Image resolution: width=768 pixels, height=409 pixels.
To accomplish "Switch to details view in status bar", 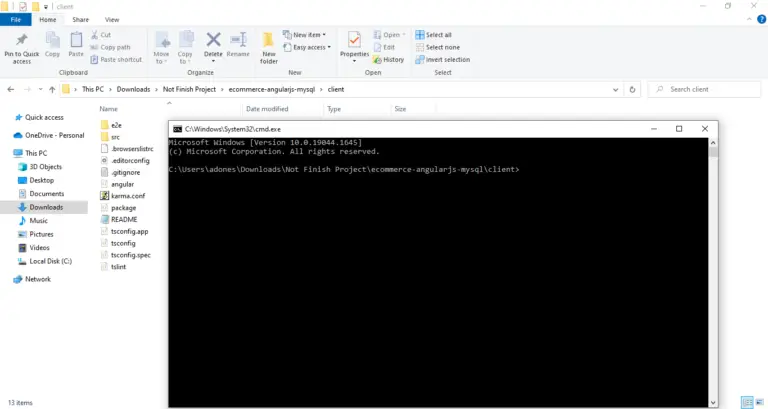I will pos(750,402).
